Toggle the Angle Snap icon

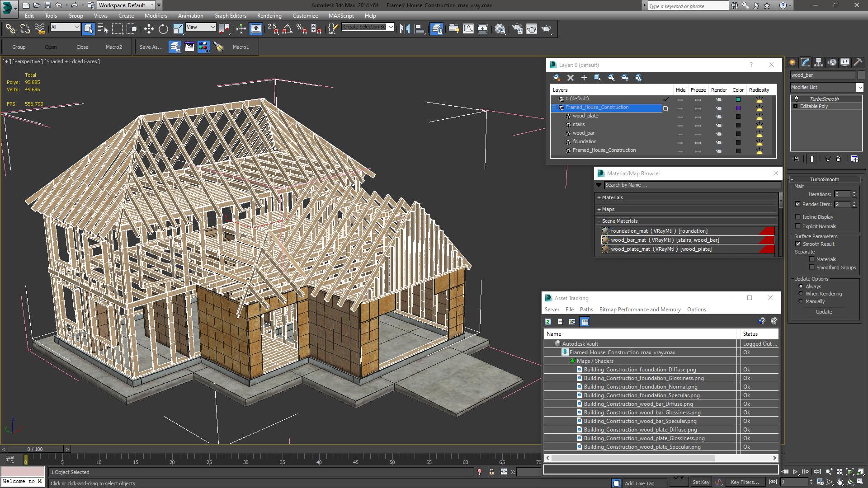(x=287, y=29)
